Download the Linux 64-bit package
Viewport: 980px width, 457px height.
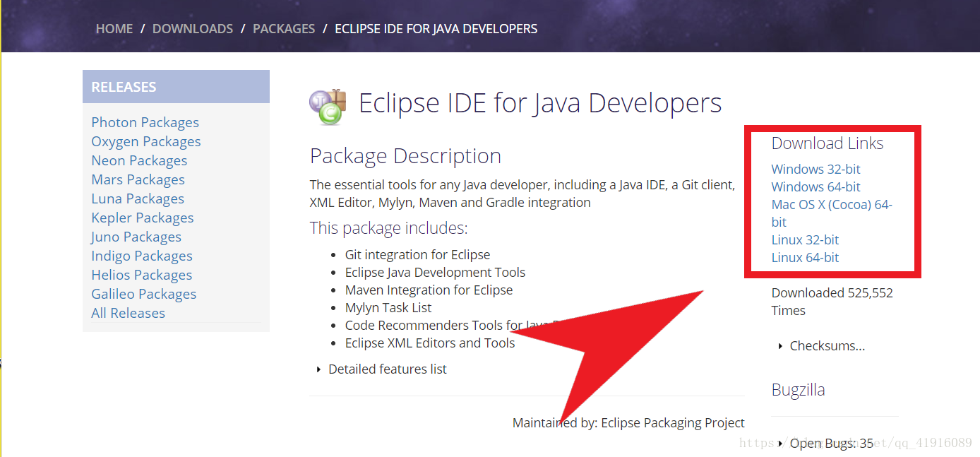[805, 257]
